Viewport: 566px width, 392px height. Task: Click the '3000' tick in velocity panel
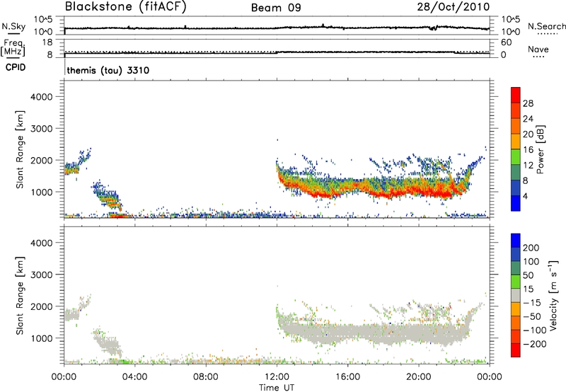pos(42,275)
